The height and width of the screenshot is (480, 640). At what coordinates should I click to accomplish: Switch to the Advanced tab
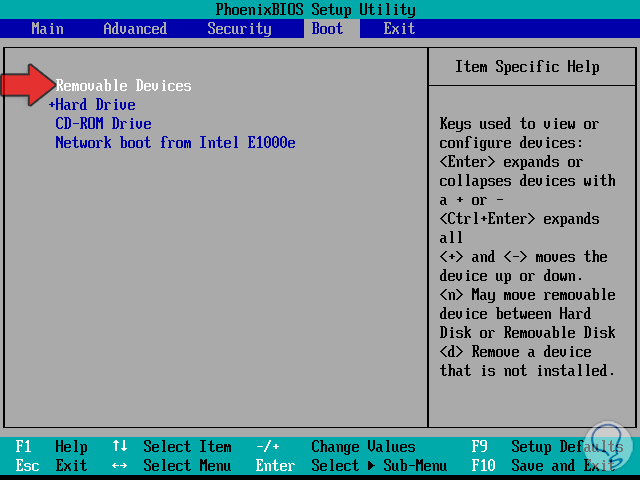click(135, 29)
